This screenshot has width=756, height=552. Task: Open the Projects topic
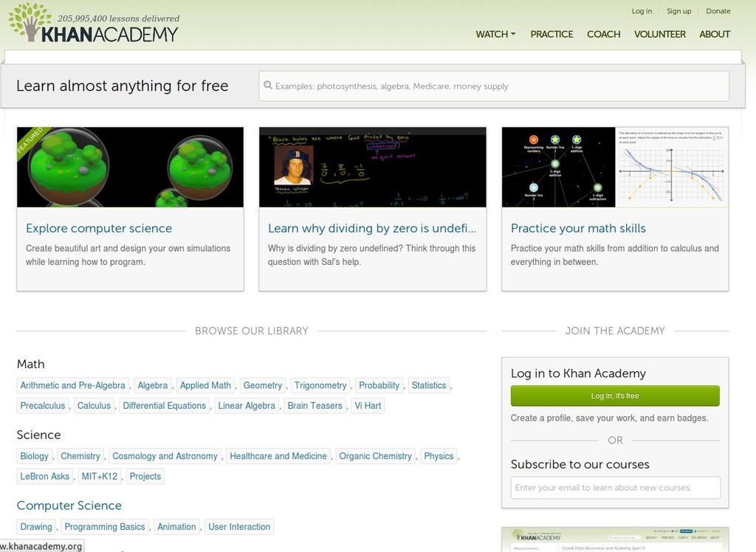(x=145, y=476)
